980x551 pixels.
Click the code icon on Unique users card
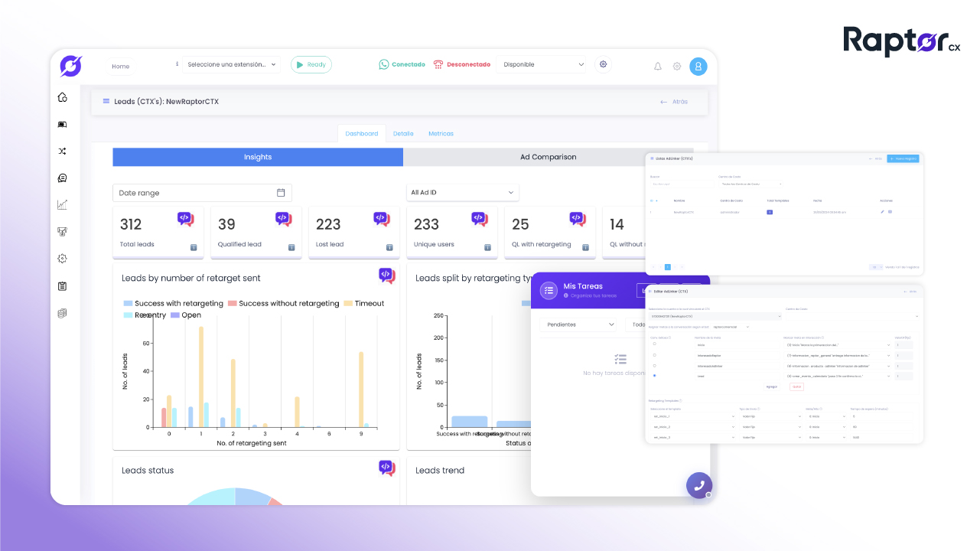click(x=480, y=219)
